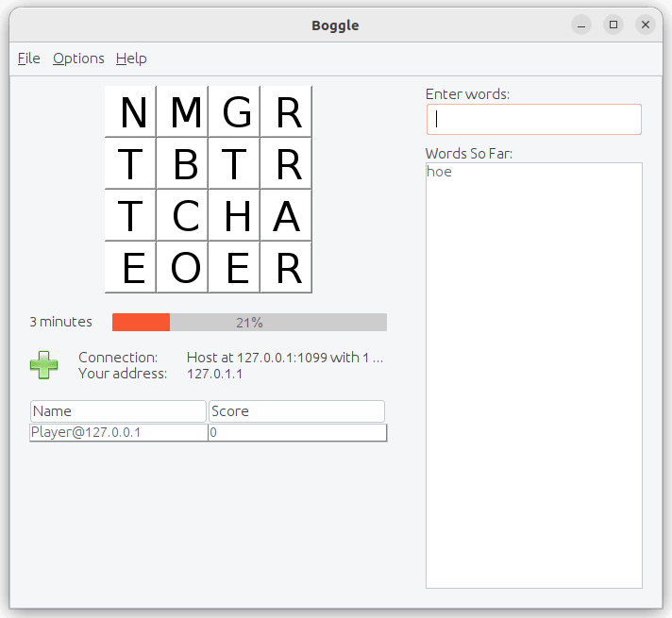Open the Options menu
This screenshot has width=672, height=618.
point(78,58)
